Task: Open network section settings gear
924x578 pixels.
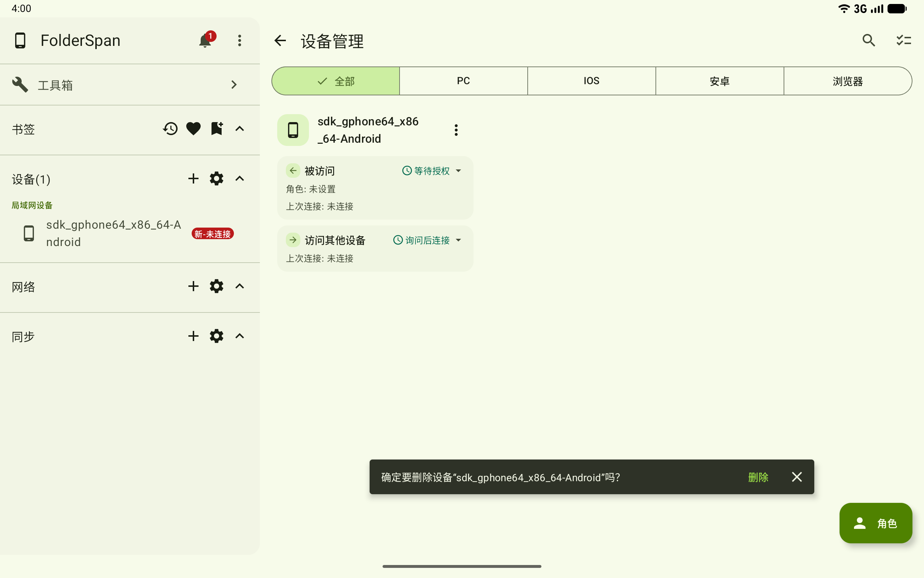Action: (x=217, y=286)
